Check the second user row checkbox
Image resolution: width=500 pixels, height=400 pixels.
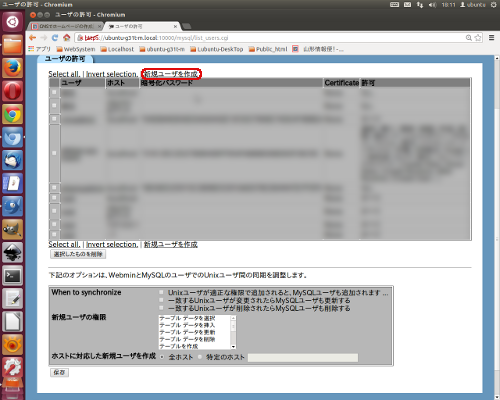tap(54, 106)
